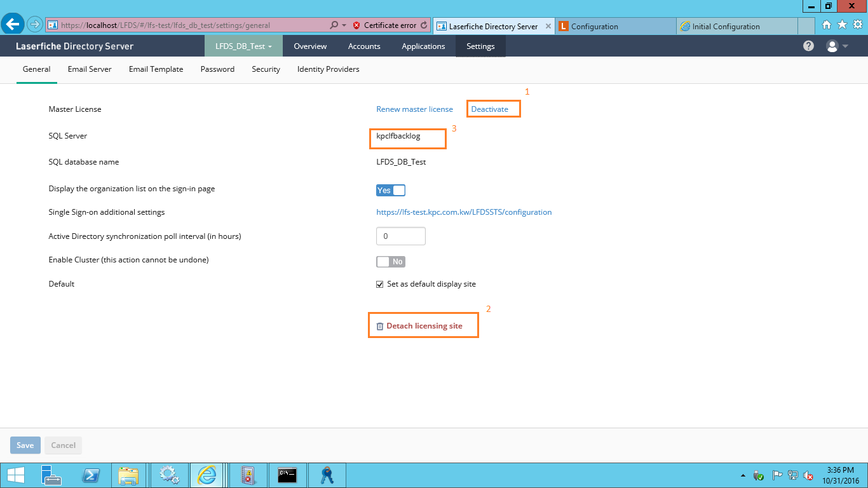
Task: Click the Laserfiche Directory Server header logo
Action: point(75,46)
